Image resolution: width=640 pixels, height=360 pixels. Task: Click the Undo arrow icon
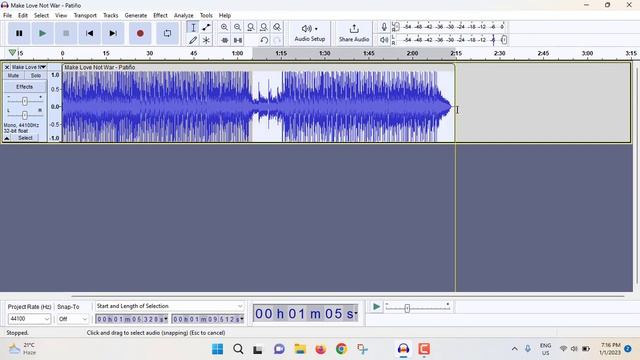click(x=264, y=40)
